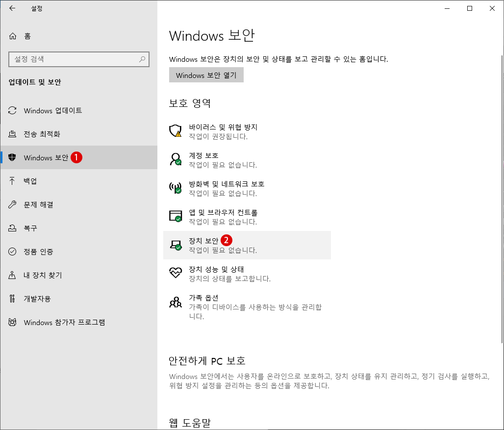Select 내 장치 찾기 sidebar entry

(79, 275)
